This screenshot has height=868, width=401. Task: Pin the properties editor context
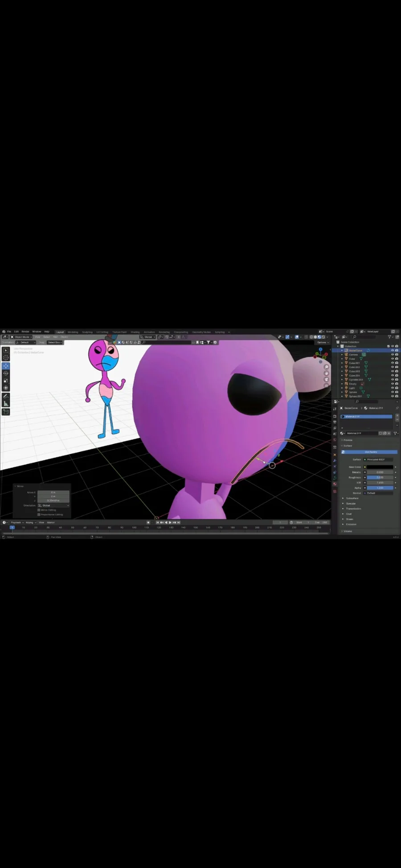click(x=397, y=408)
